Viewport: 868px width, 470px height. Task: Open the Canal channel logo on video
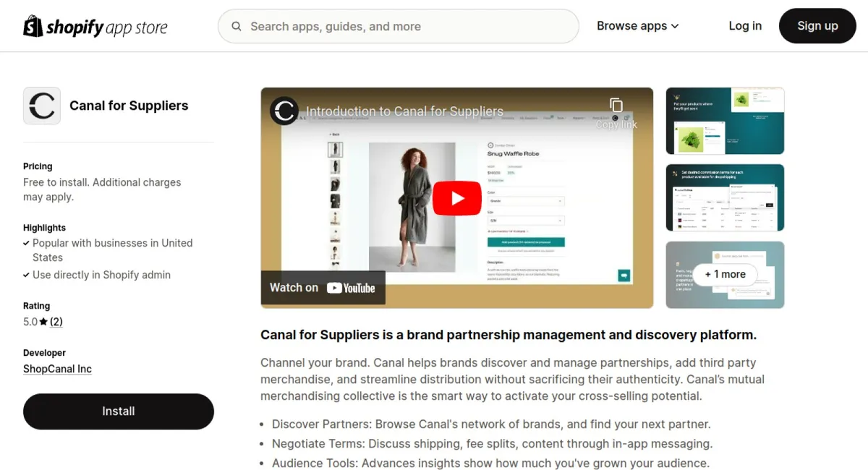coord(284,111)
